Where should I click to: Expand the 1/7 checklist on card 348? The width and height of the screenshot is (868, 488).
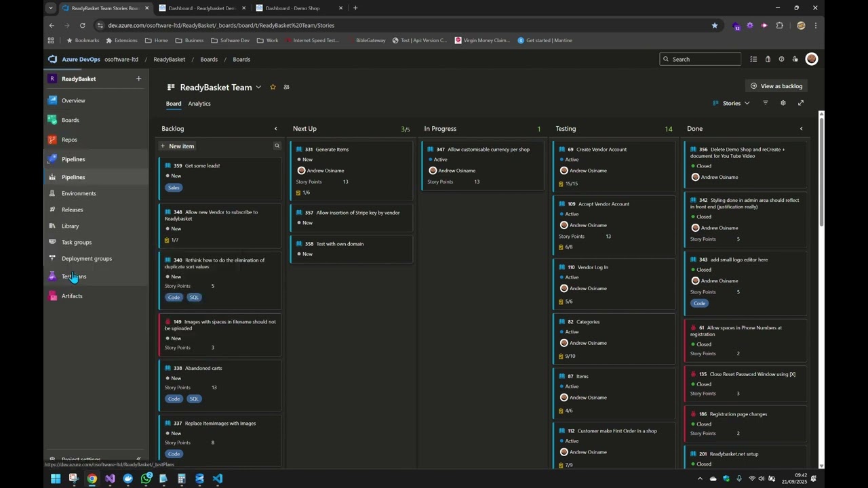click(x=172, y=240)
